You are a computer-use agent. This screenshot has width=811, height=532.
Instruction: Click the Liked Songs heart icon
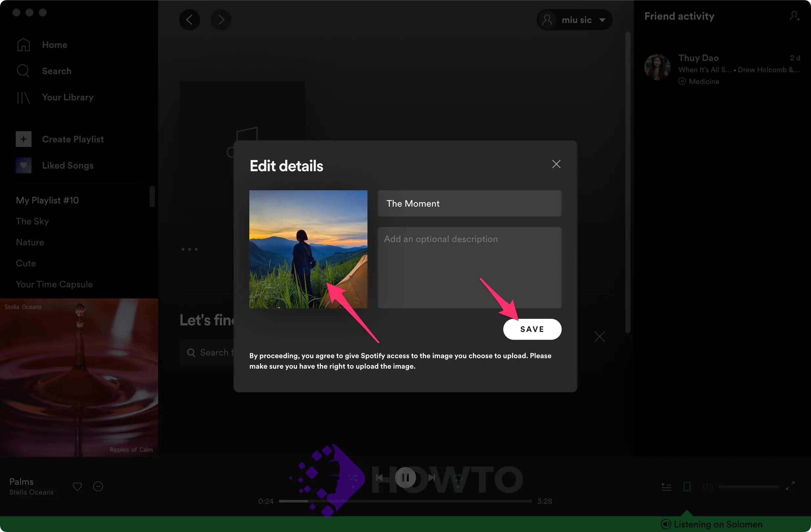[x=23, y=166]
